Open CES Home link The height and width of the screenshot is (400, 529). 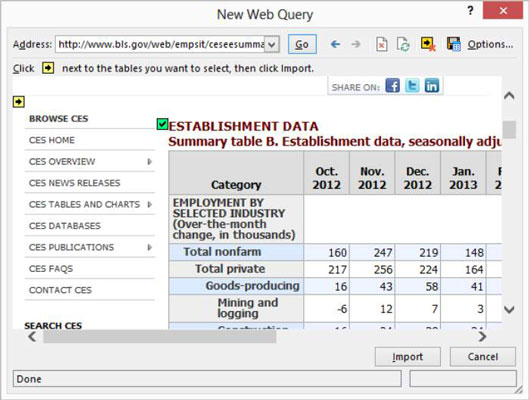pyautogui.click(x=52, y=140)
